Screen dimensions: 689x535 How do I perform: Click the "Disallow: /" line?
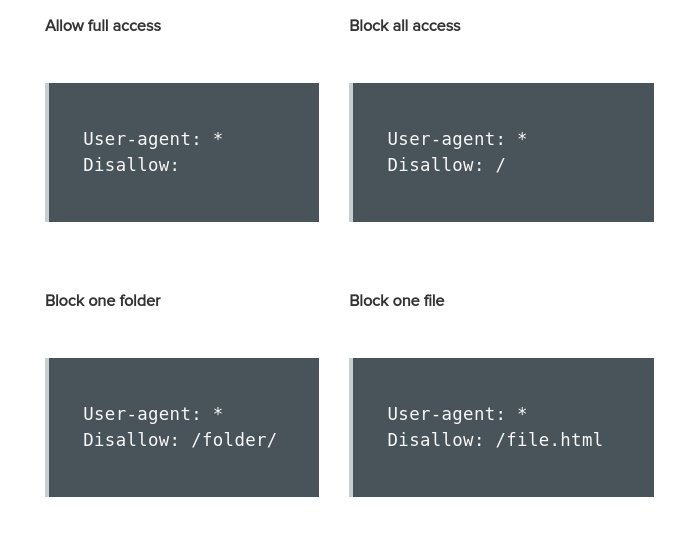coord(446,165)
